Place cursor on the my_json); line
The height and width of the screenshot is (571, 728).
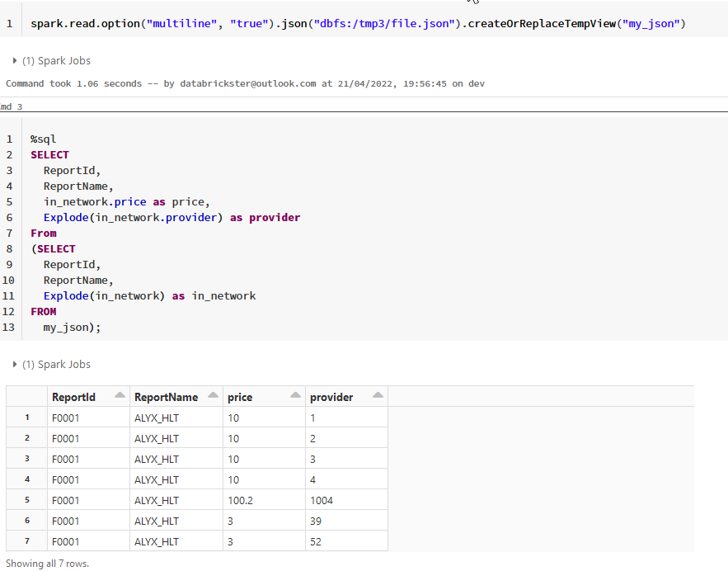pyautogui.click(x=72, y=328)
